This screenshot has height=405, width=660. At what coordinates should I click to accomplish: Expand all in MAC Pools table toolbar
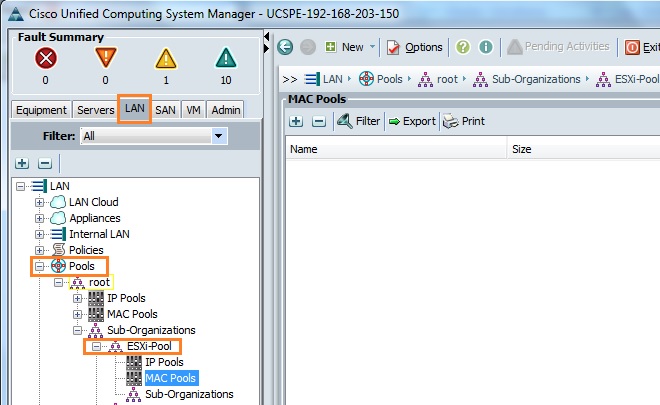pos(296,121)
